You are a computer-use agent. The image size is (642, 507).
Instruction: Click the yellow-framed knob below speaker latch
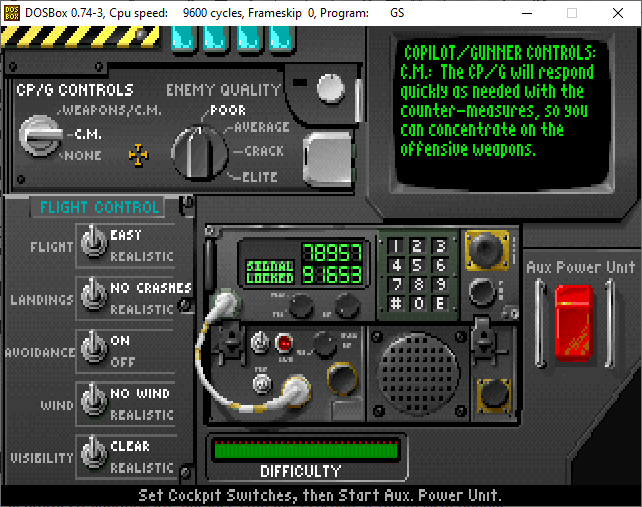click(x=495, y=396)
